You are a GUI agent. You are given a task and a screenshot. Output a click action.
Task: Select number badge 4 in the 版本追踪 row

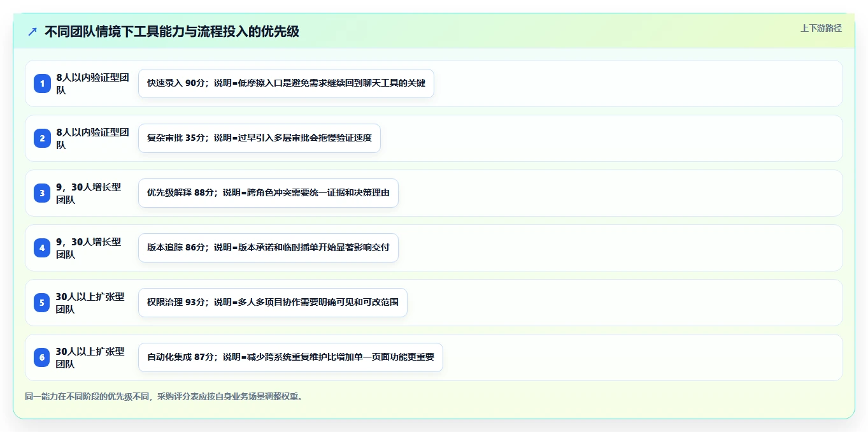pos(42,248)
